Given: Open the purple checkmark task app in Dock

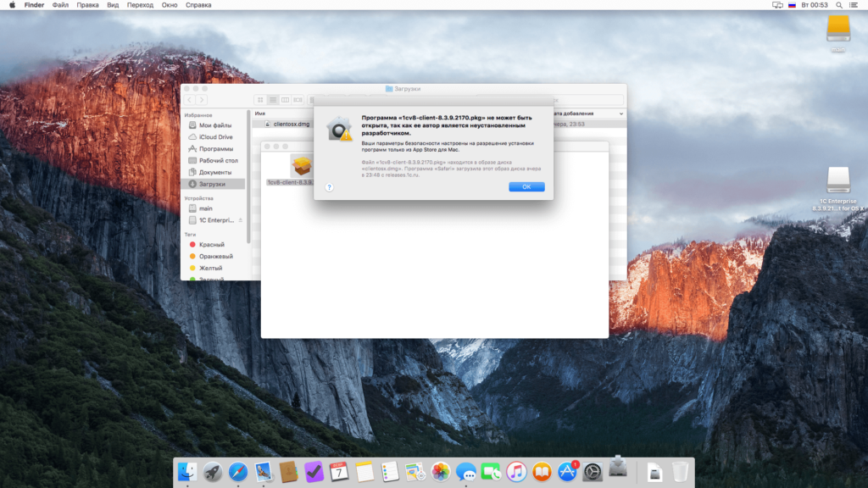Looking at the screenshot, I should [314, 472].
